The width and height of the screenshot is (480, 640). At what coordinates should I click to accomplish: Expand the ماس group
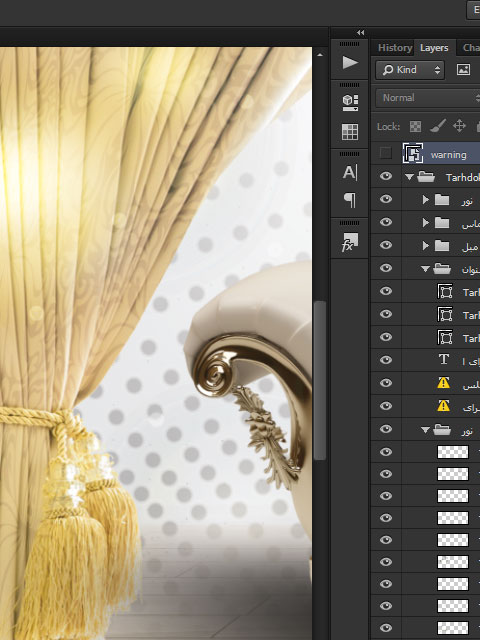pos(425,222)
